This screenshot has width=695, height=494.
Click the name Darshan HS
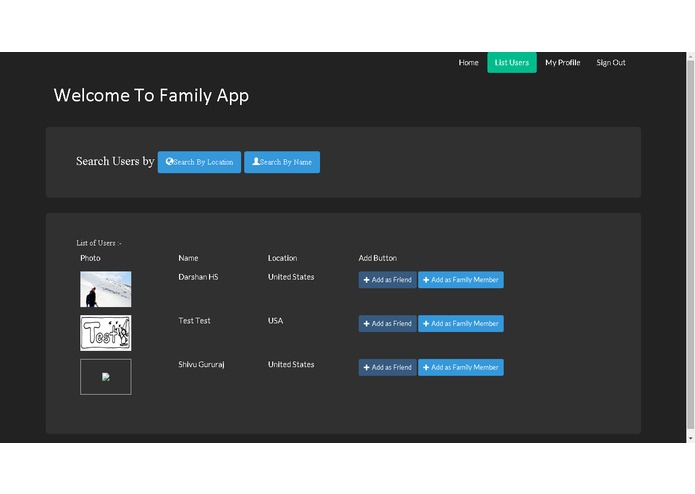tap(198, 277)
